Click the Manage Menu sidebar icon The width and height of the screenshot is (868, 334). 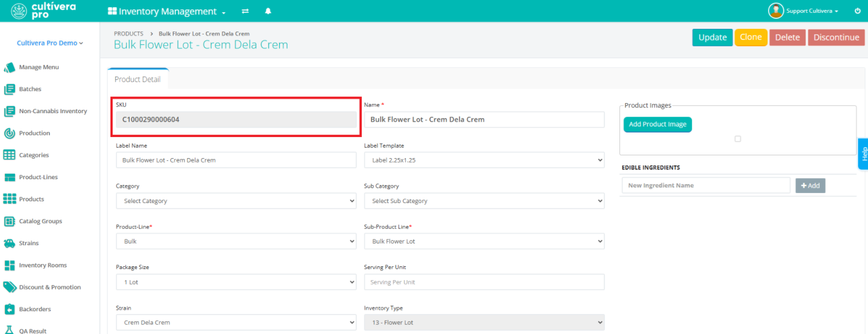(9, 67)
